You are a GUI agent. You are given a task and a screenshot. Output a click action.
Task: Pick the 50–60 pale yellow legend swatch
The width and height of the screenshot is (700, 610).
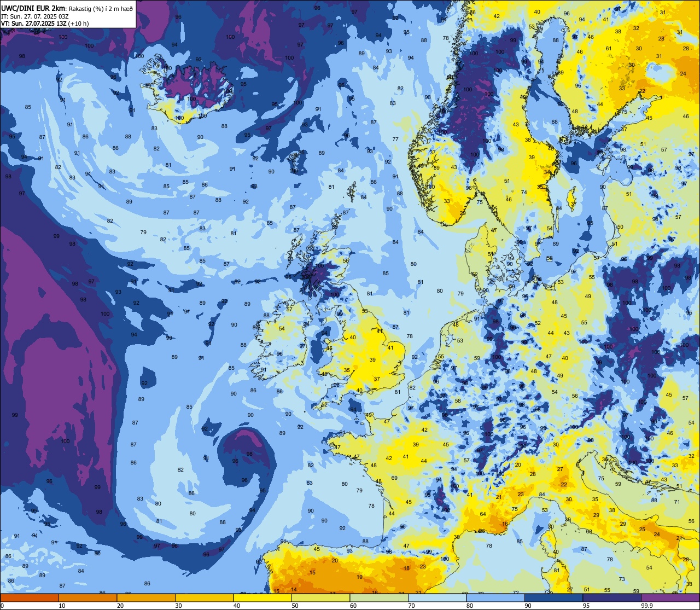click(320, 599)
